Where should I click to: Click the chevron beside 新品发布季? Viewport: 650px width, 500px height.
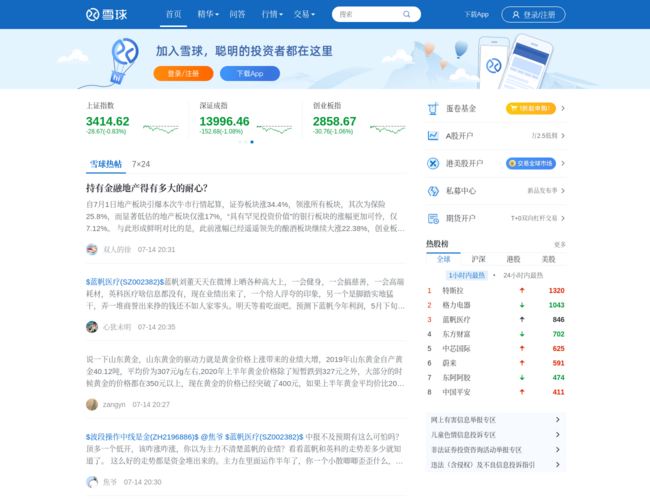[563, 191]
